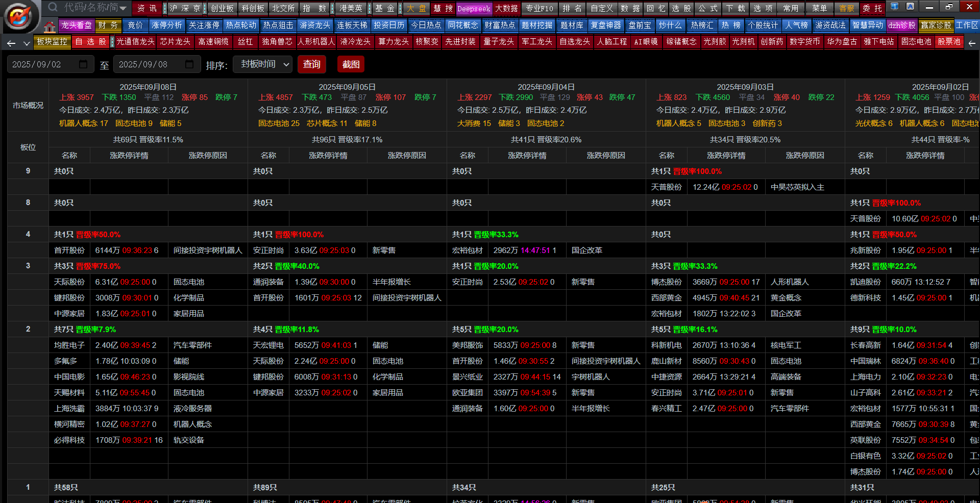Expand the chevron beside the back arrow
980x503 pixels.
coord(26,44)
